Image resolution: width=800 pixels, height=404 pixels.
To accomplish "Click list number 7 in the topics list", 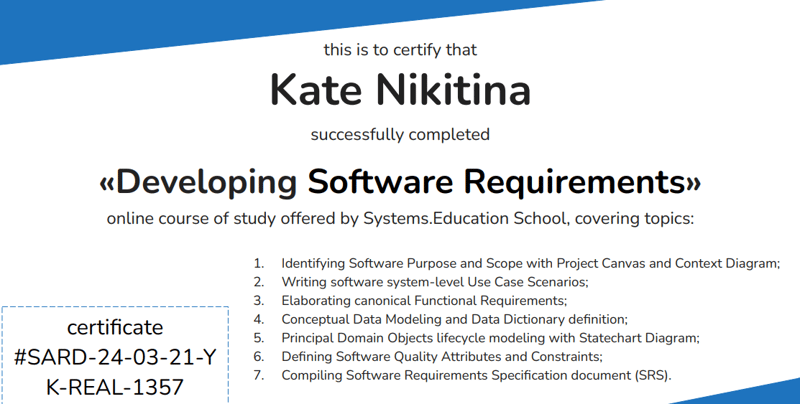I will coord(258,375).
